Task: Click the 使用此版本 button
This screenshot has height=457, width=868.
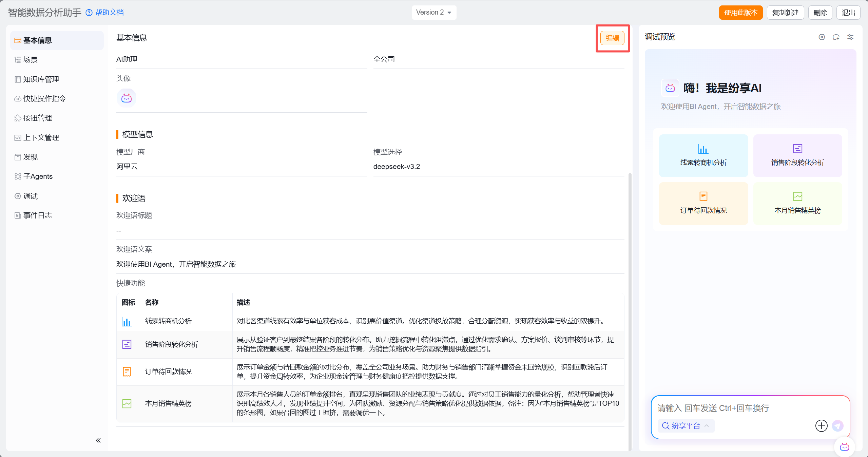Action: tap(740, 13)
